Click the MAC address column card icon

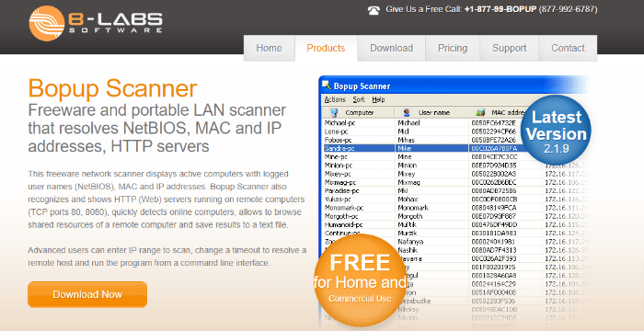click(479, 112)
